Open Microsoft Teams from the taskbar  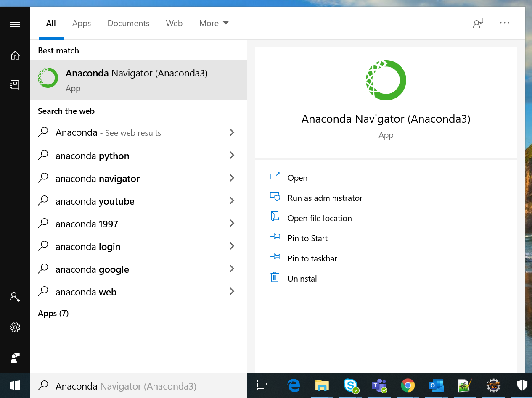[378, 385]
